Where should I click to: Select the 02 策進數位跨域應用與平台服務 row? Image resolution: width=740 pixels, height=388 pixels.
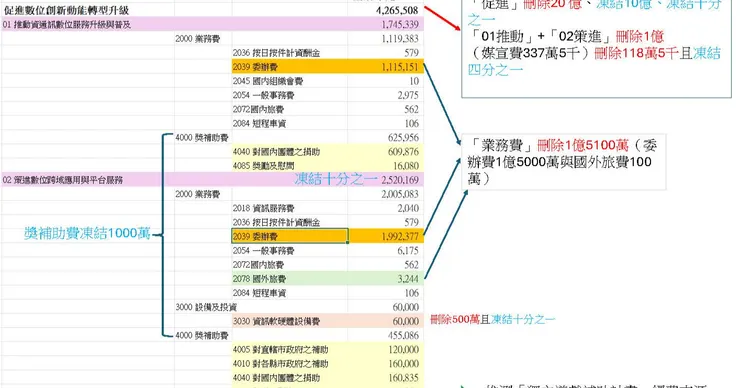point(212,179)
